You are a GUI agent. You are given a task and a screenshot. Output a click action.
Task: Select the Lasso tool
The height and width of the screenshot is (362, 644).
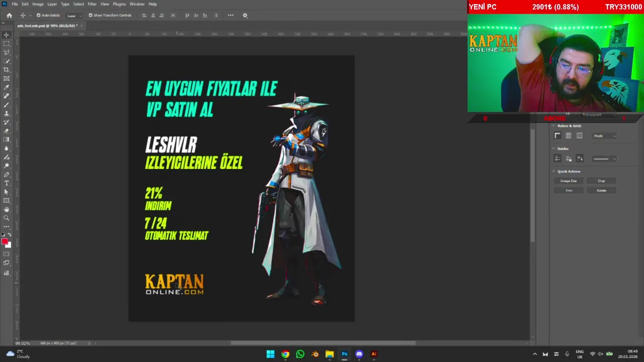click(7, 52)
